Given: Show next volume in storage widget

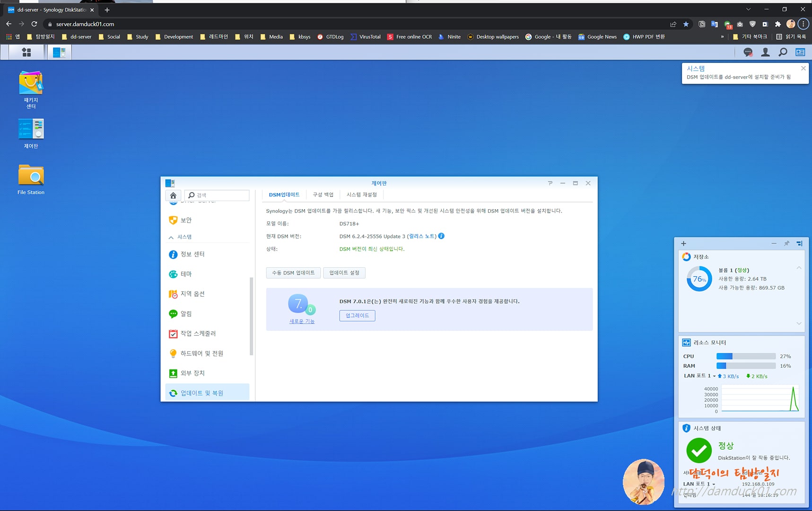Looking at the screenshot, I should coord(799,324).
